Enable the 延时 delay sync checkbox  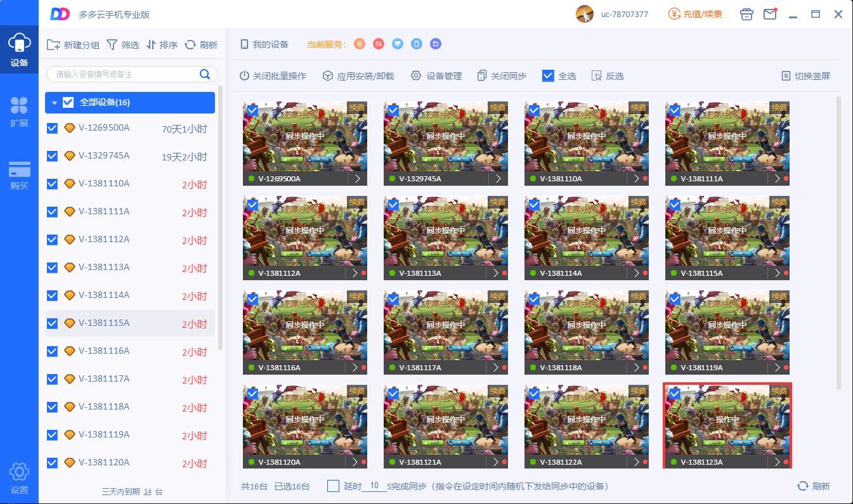[333, 486]
